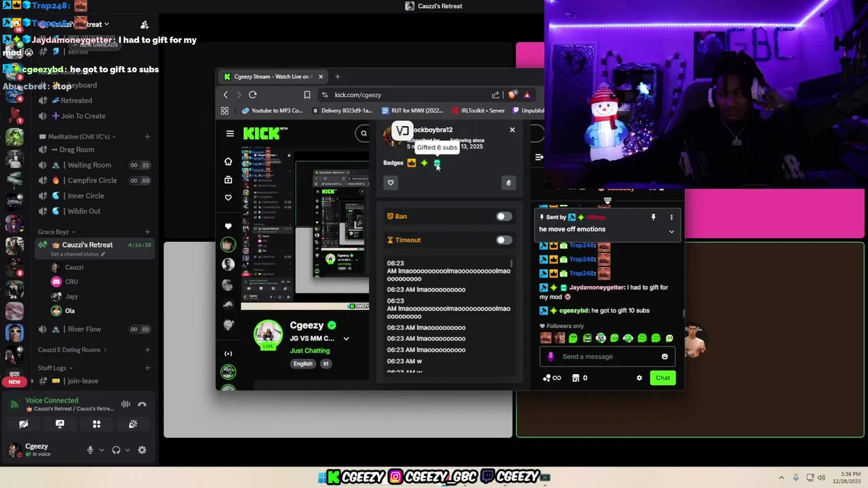Close the user moderation card
The width and height of the screenshot is (868, 488).
512,129
